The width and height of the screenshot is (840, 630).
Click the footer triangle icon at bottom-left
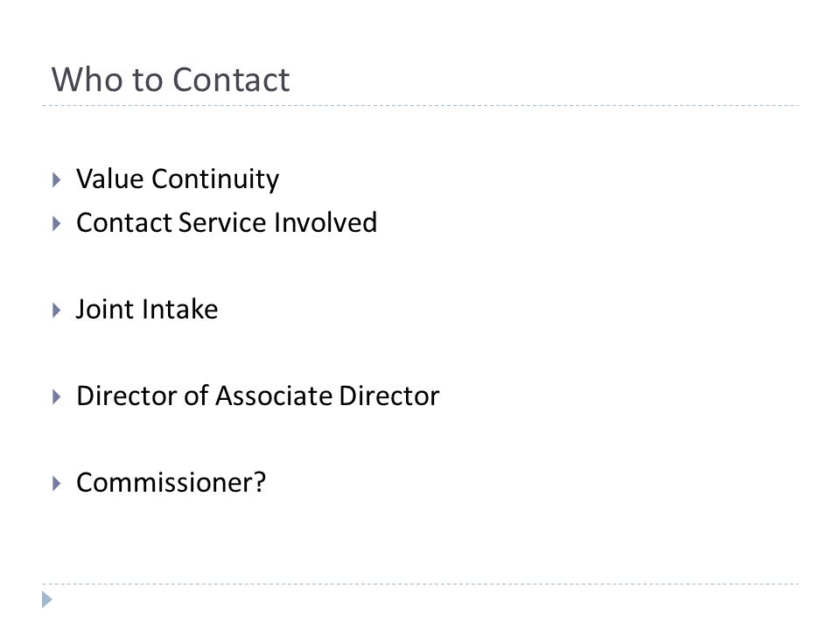pos(47,599)
